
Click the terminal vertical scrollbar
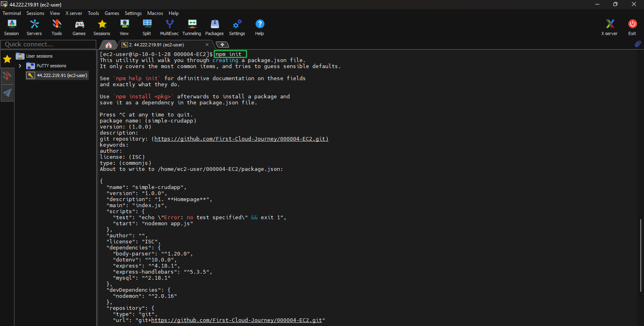(640, 255)
